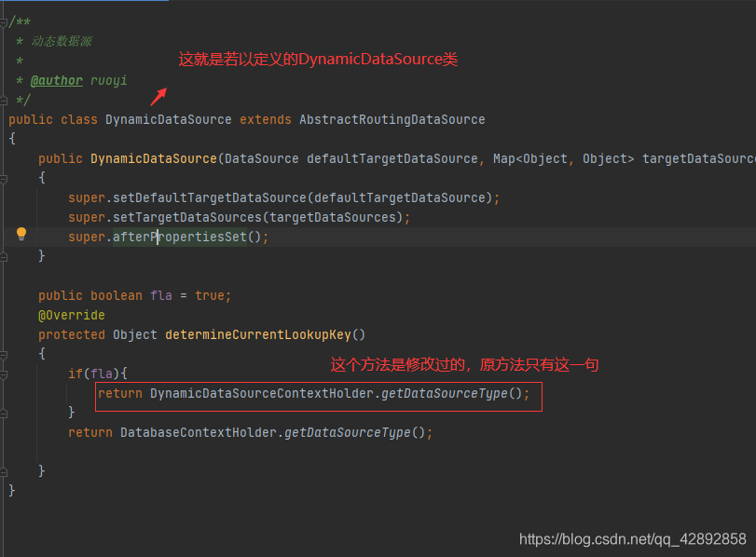756x557 pixels.
Task: Click DynamicDataSourceContextHolder class reference
Action: point(262,393)
